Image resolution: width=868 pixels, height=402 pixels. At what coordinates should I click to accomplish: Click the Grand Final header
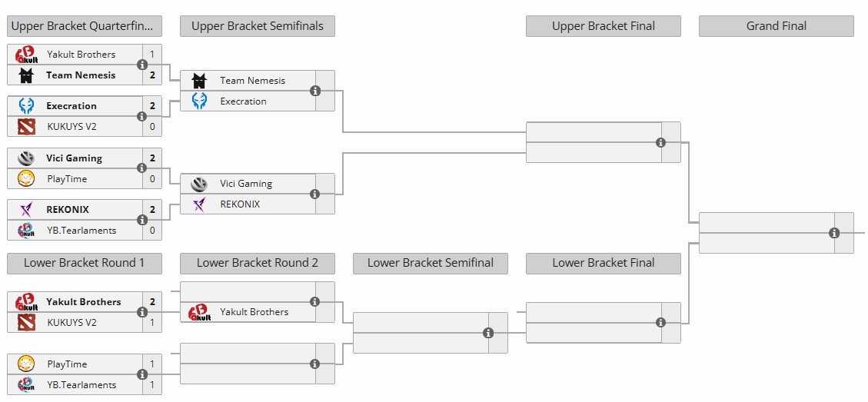click(777, 26)
